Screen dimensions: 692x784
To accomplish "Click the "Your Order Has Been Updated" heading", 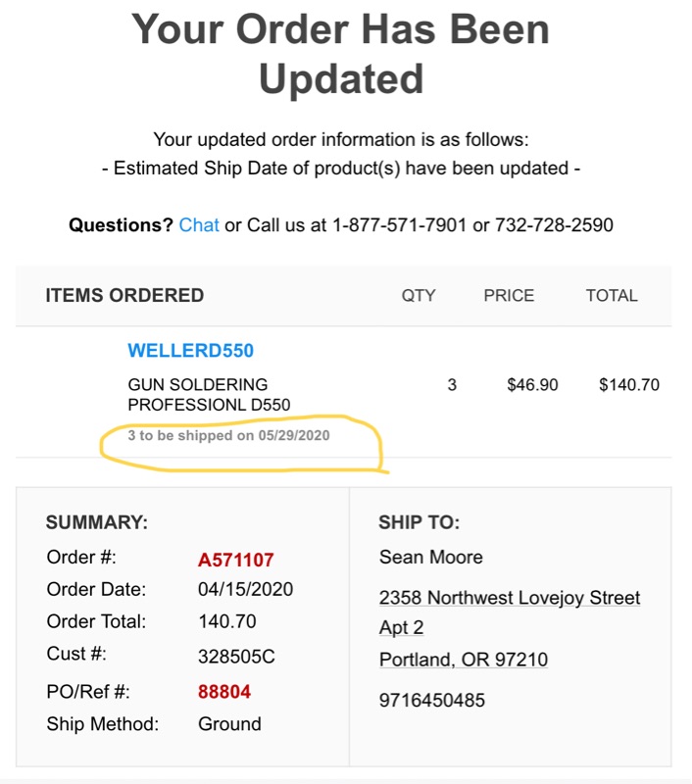I will [341, 54].
